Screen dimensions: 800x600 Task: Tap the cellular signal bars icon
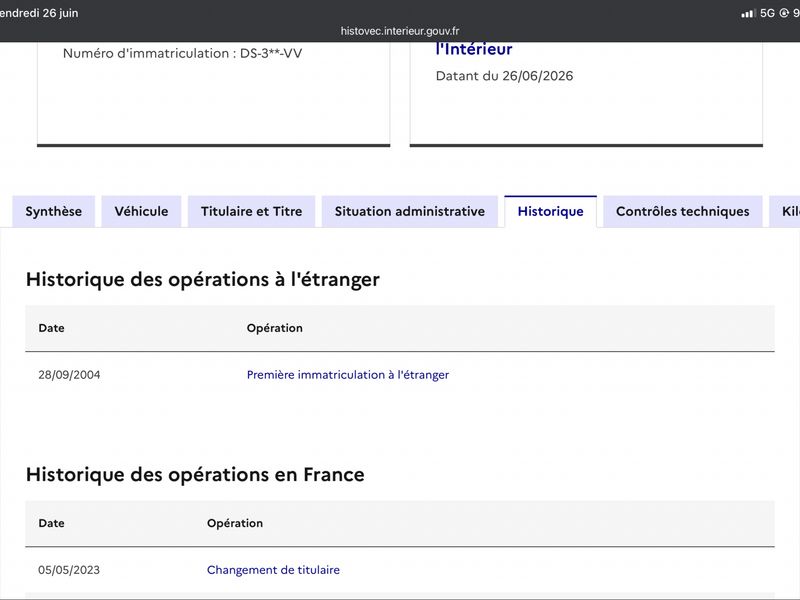click(x=748, y=13)
